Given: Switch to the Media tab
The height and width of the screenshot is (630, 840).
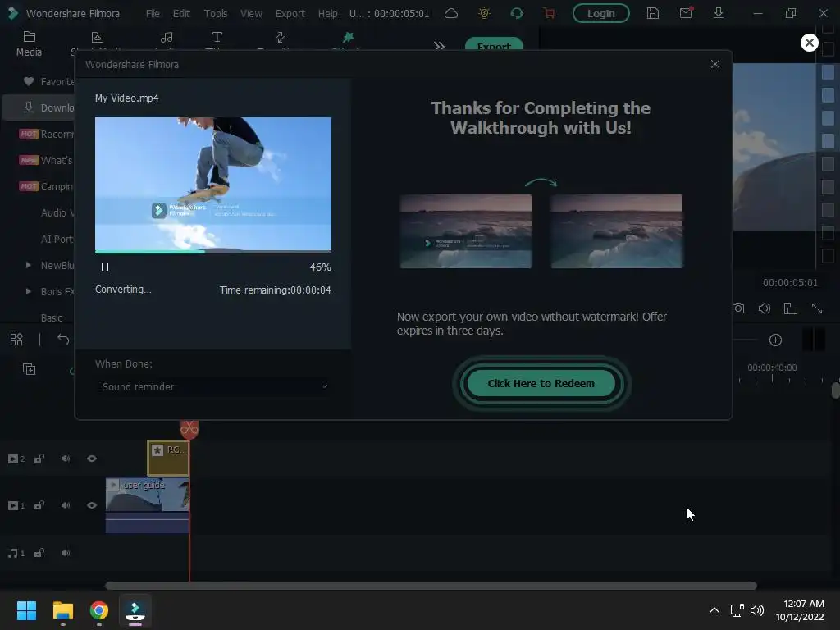Looking at the screenshot, I should coord(29,43).
